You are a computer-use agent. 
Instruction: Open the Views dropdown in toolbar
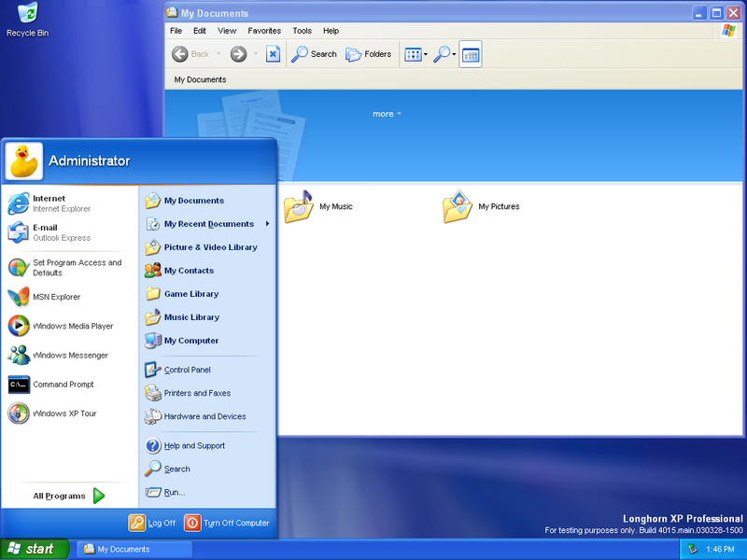pyautogui.click(x=416, y=54)
